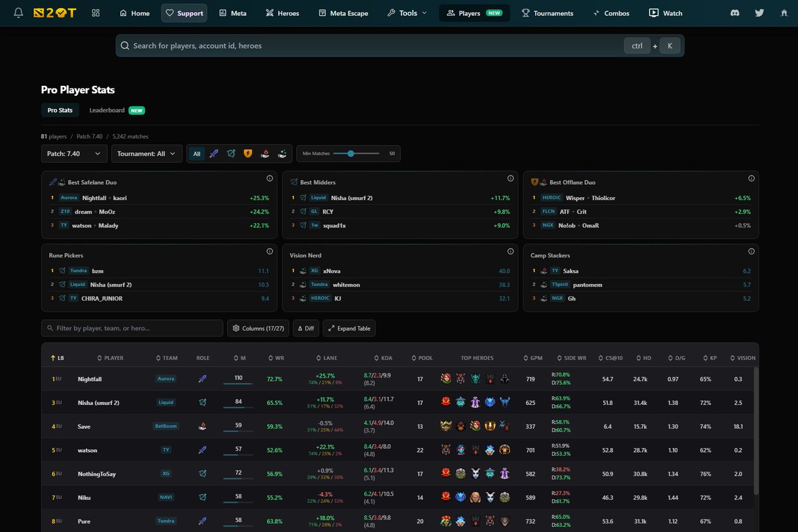Sort the table by the PLAYER column
Viewport: 798px width, 532px height.
click(110, 358)
